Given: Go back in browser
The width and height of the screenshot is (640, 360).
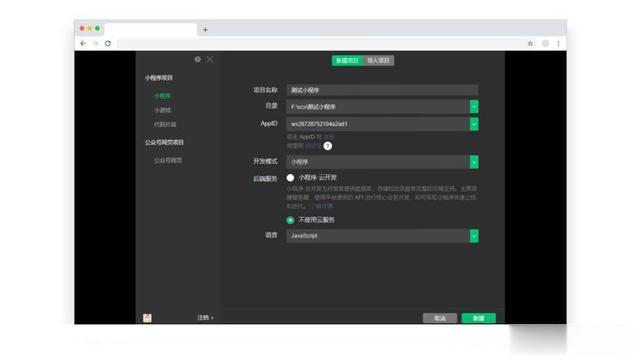Looking at the screenshot, I should point(83,43).
